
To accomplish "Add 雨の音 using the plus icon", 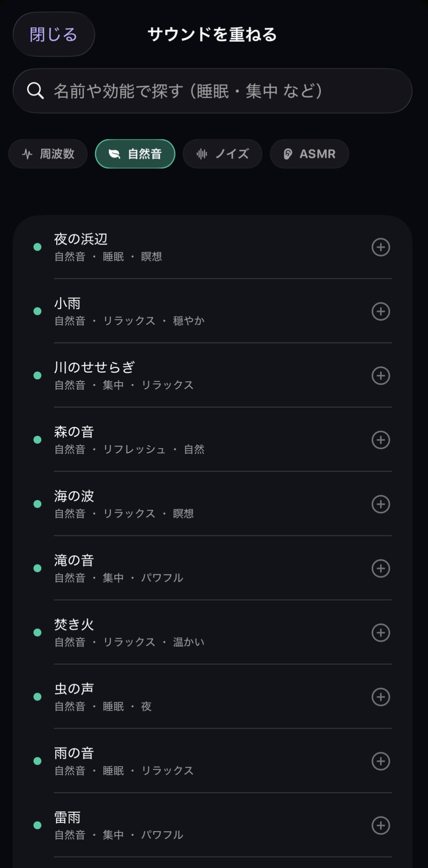I will click(x=381, y=761).
